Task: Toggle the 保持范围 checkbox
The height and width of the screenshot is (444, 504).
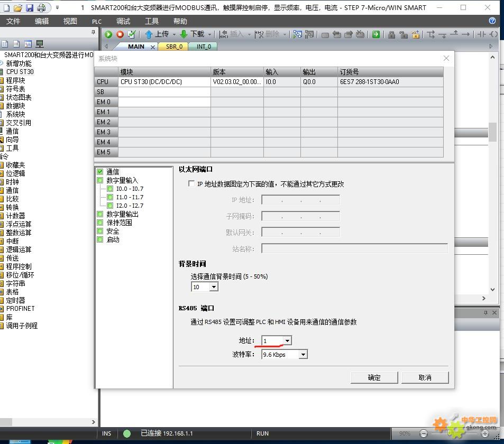Action: 100,223
